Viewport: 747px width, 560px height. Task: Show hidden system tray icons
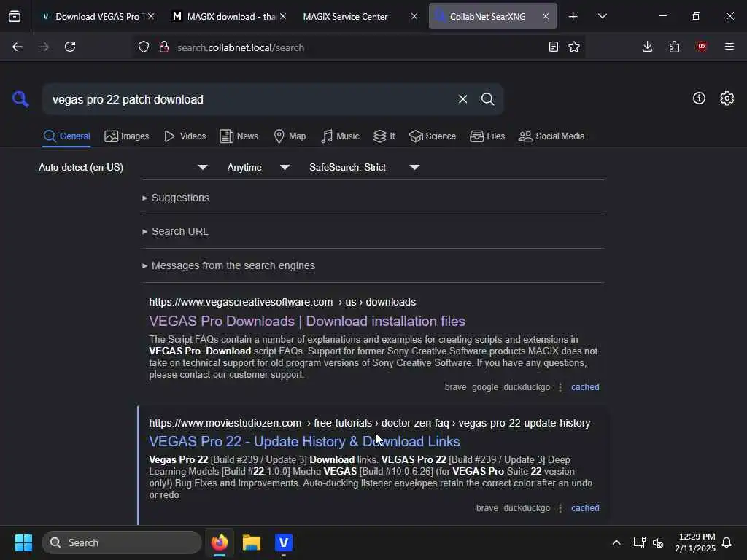(x=616, y=542)
